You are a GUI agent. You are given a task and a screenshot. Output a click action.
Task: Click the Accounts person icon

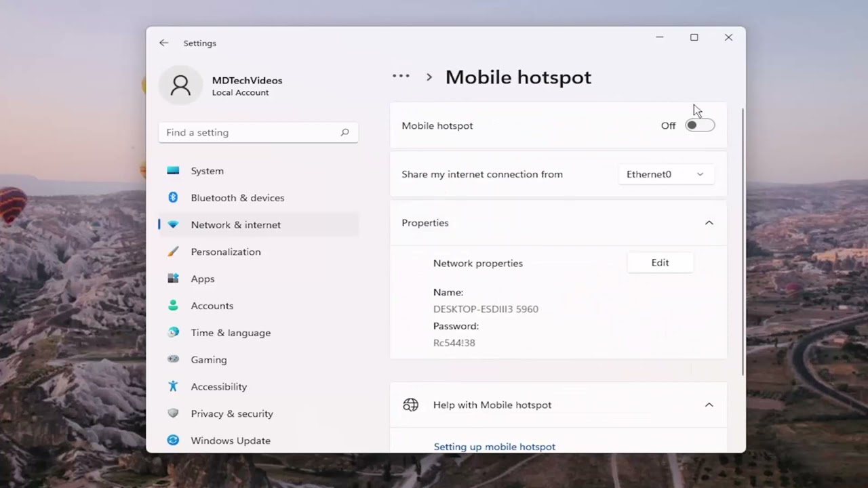[173, 306]
